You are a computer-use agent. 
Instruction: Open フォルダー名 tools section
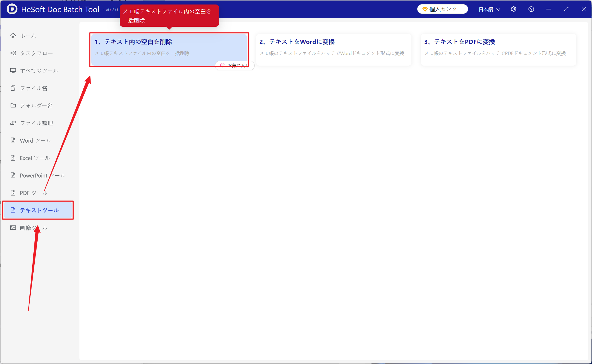[37, 106]
